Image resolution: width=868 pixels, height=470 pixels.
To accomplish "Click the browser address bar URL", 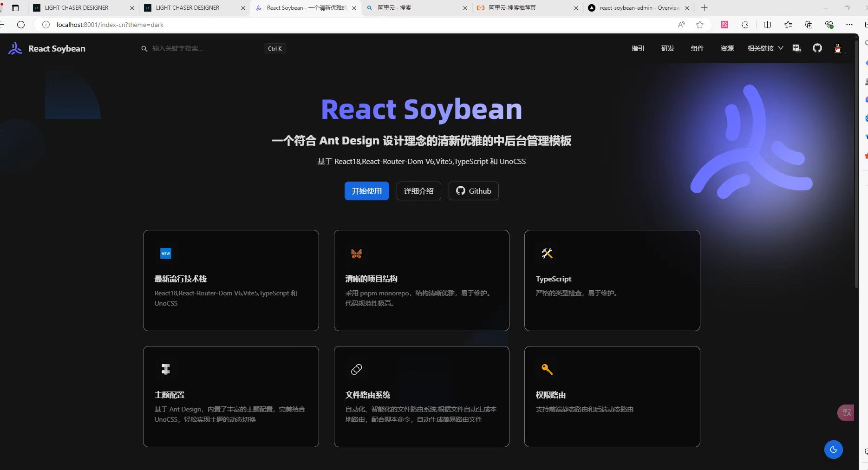I will click(110, 25).
